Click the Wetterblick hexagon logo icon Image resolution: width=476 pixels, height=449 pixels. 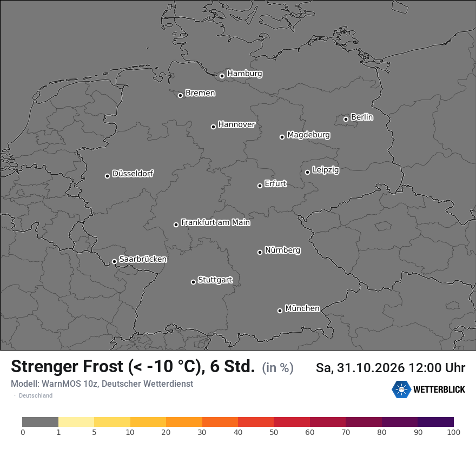pos(401,389)
